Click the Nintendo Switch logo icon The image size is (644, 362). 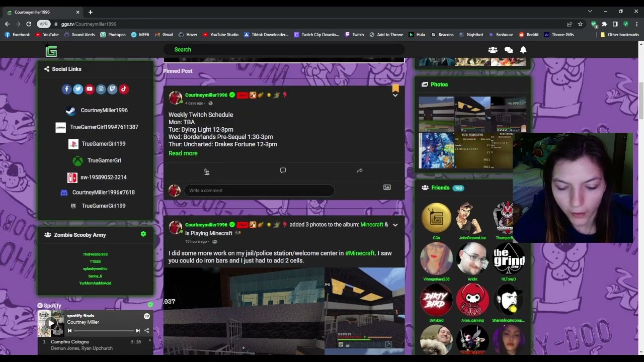tap(72, 177)
